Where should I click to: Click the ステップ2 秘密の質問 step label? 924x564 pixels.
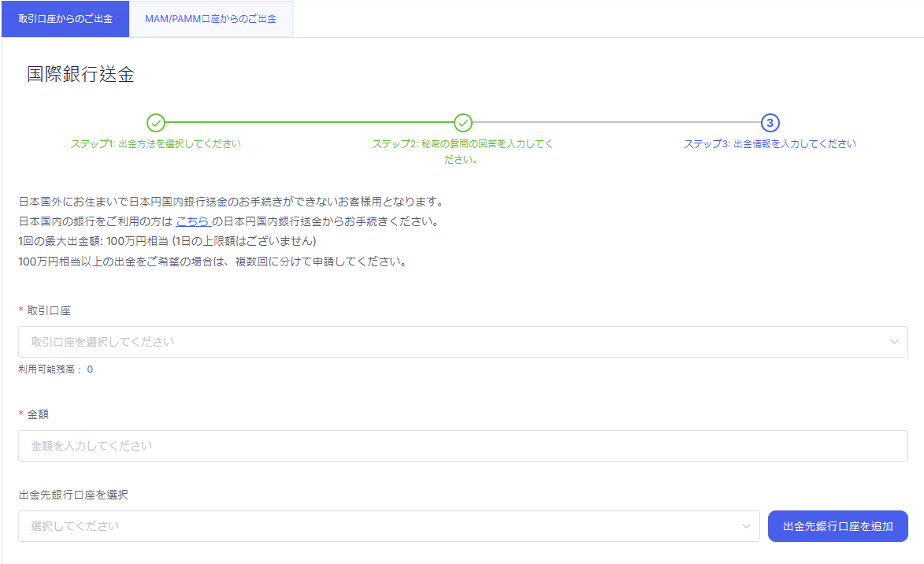coord(463,151)
